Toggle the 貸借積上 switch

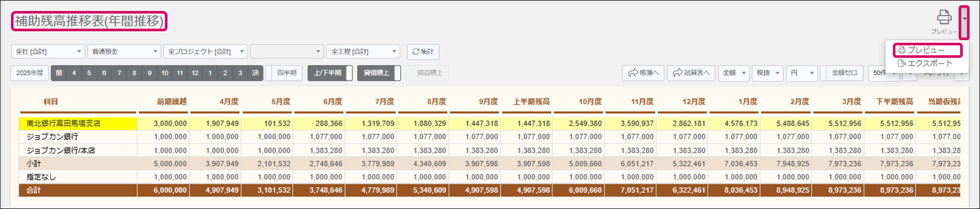(x=379, y=73)
